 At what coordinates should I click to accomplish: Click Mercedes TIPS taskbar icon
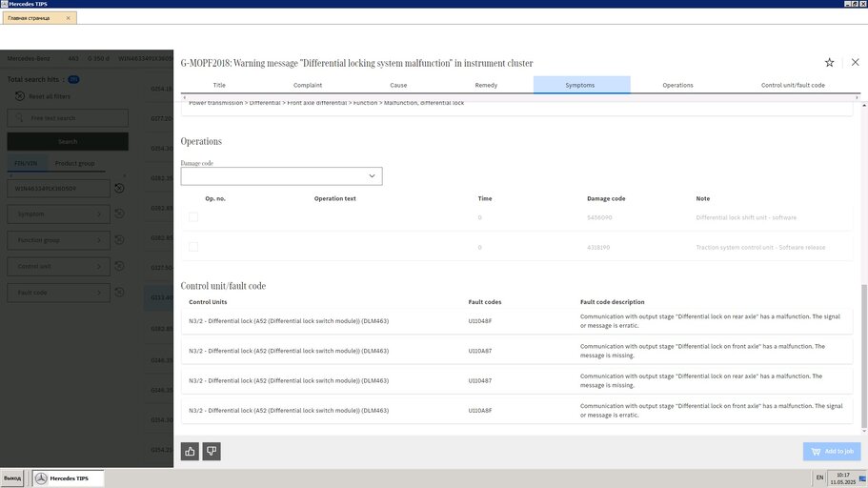41,478
